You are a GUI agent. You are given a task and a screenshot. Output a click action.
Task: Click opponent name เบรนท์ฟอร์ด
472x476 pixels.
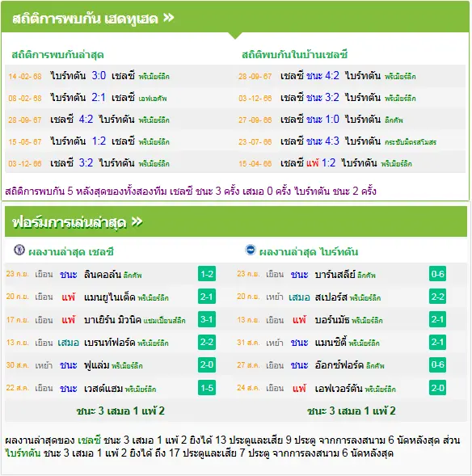click(109, 342)
